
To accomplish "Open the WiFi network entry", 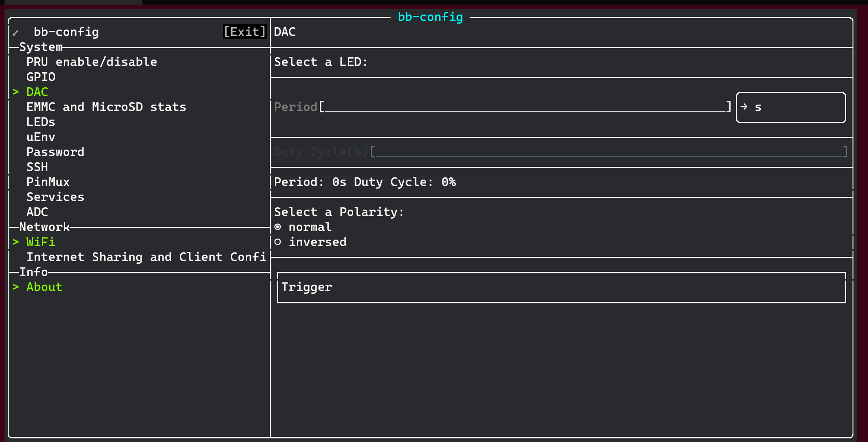I will point(41,242).
